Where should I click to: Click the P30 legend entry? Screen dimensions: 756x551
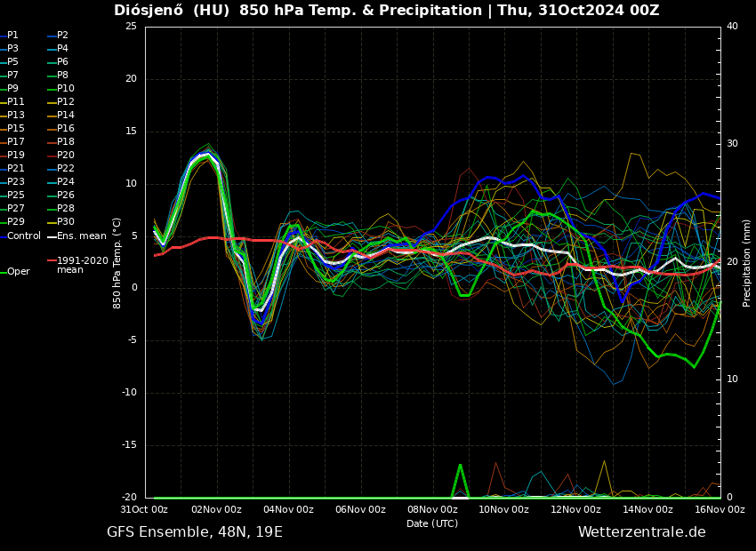click(66, 222)
